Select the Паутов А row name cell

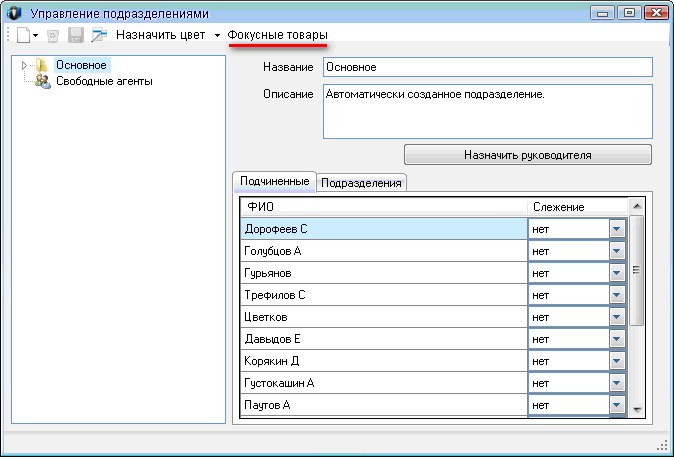tap(384, 405)
